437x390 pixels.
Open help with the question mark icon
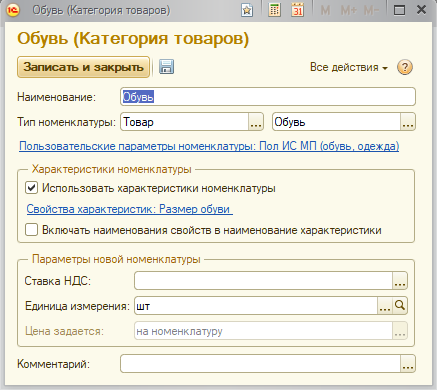tap(405, 67)
